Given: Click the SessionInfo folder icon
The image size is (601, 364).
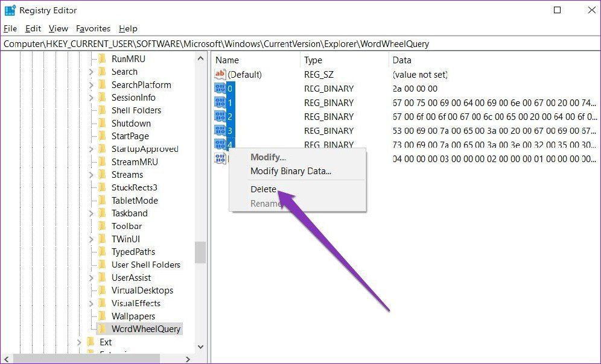Looking at the screenshot, I should point(102,97).
